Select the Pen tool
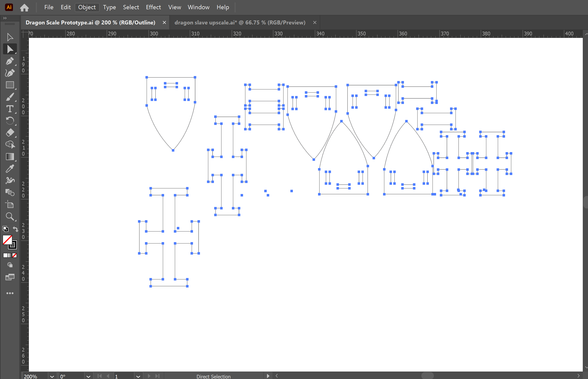588x379 pixels. 9,61
